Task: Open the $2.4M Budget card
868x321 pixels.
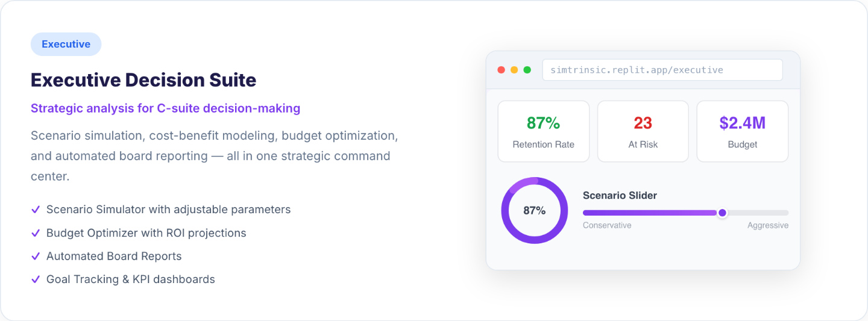Action: (x=742, y=131)
